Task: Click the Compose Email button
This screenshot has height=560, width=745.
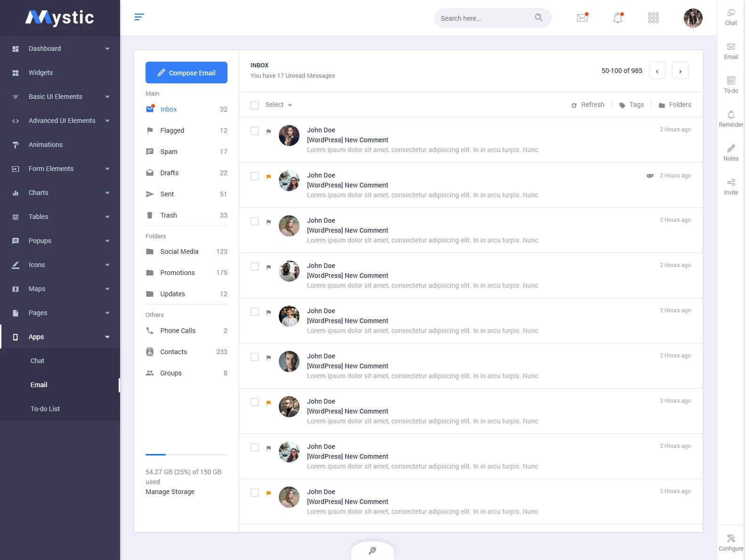Action: pos(186,73)
